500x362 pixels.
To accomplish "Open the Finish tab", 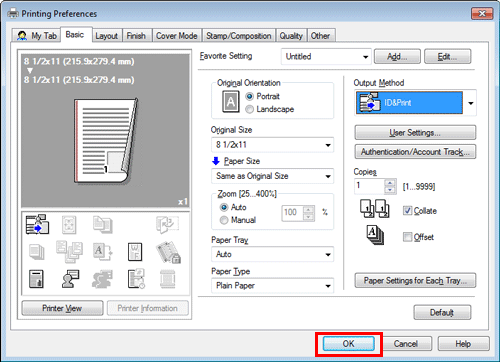I will tap(136, 36).
